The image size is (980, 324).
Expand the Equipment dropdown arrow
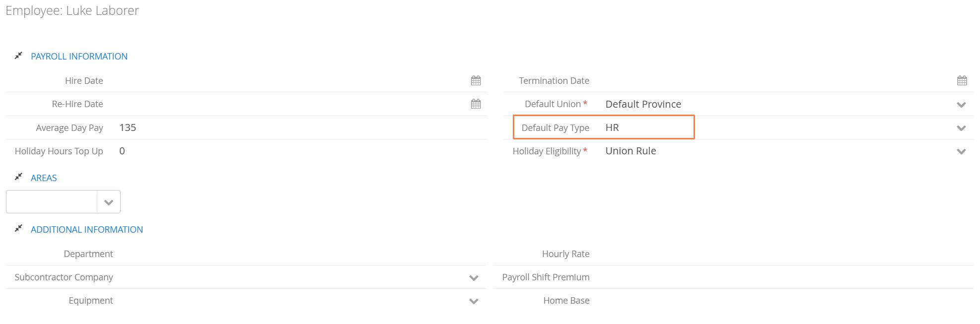coord(474,301)
